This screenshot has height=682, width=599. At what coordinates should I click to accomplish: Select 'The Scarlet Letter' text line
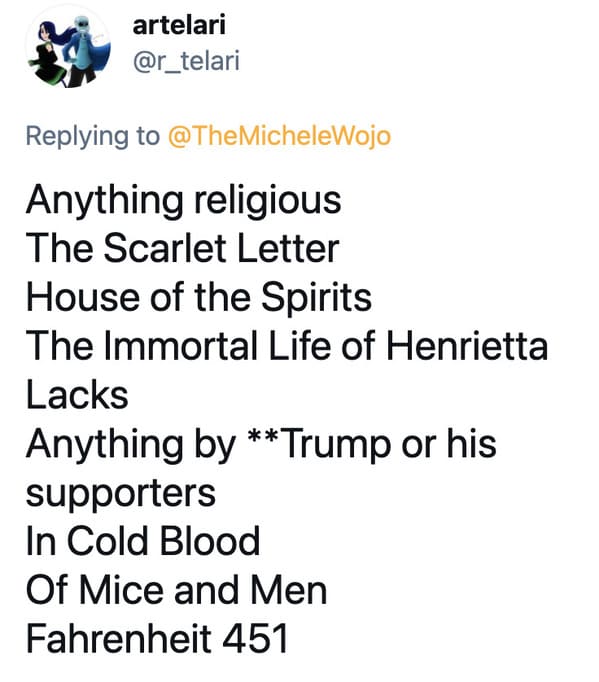[183, 248]
